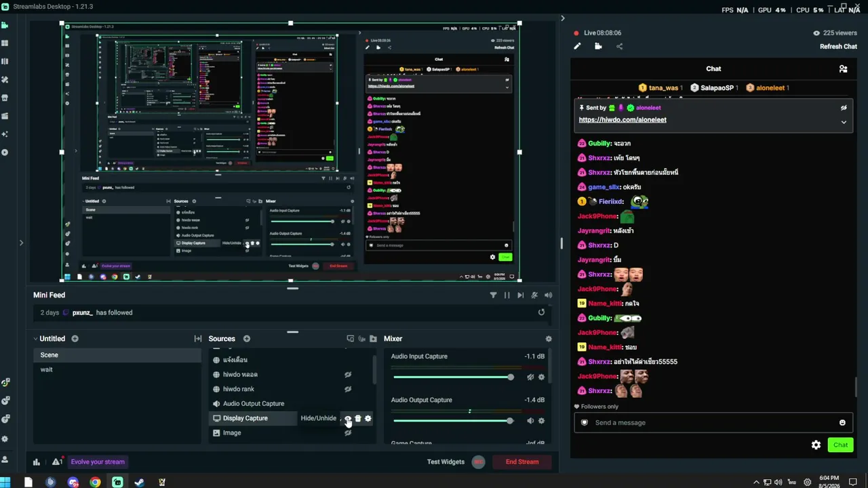Click the Send a message field
This screenshot has width=868, height=488.
point(713,423)
